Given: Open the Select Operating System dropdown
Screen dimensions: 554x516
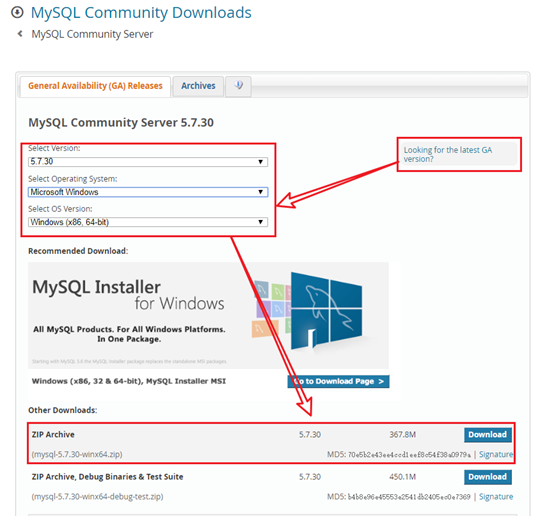Looking at the screenshot, I should pos(148,192).
